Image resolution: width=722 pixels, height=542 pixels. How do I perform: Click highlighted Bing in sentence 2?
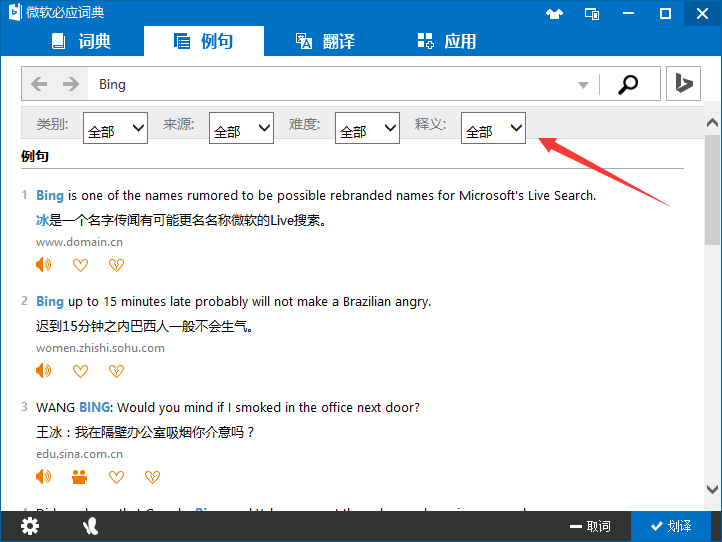click(x=50, y=302)
